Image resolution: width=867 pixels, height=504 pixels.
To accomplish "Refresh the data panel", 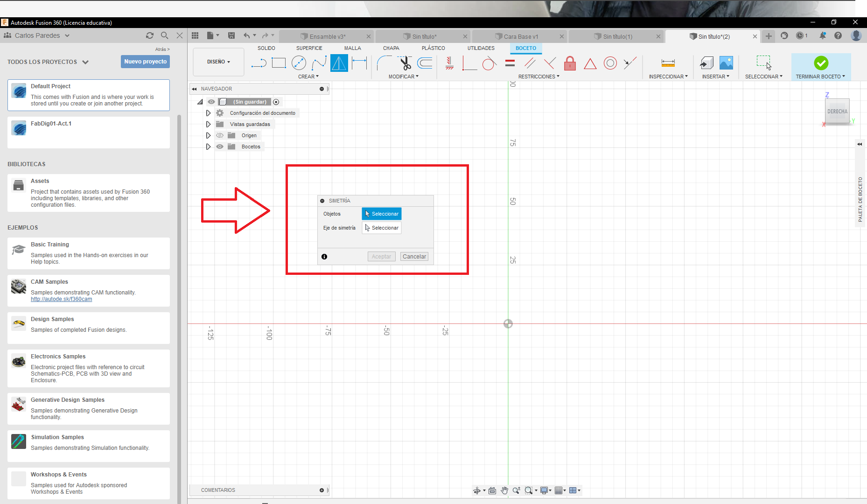I will coord(150,35).
